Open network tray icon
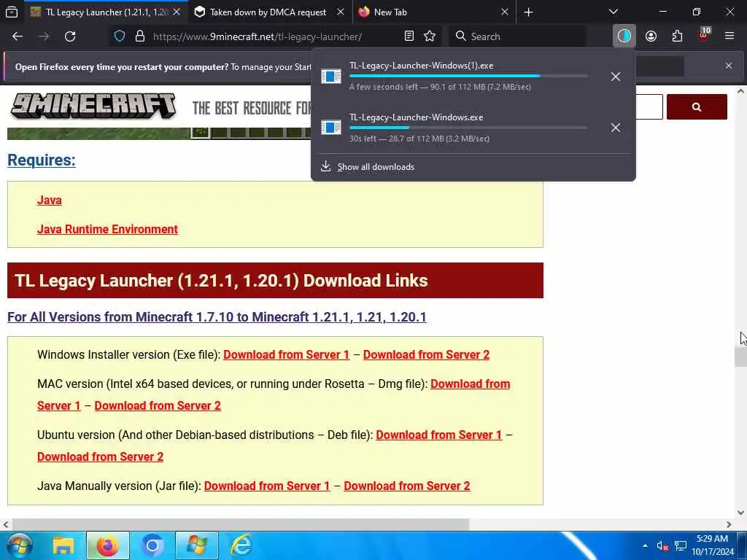747x560 pixels. 681,545
